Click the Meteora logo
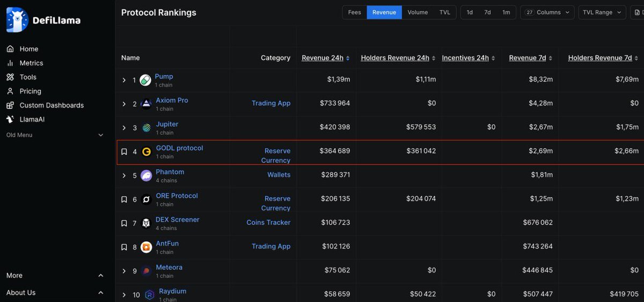 (146, 271)
